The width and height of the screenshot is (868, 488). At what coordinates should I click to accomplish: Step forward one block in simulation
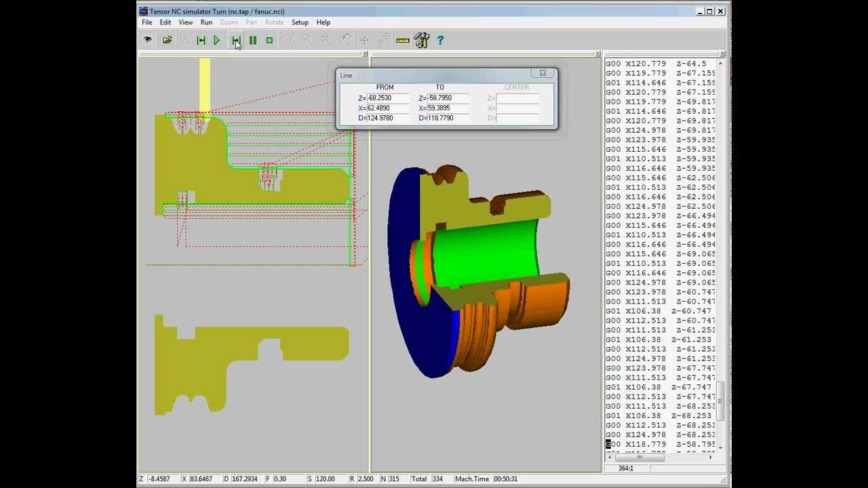point(235,41)
